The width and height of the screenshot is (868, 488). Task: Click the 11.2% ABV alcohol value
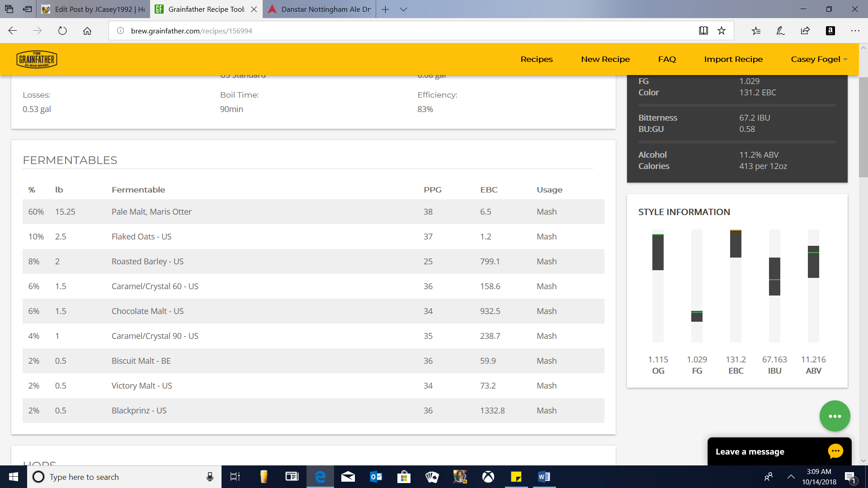tap(759, 155)
